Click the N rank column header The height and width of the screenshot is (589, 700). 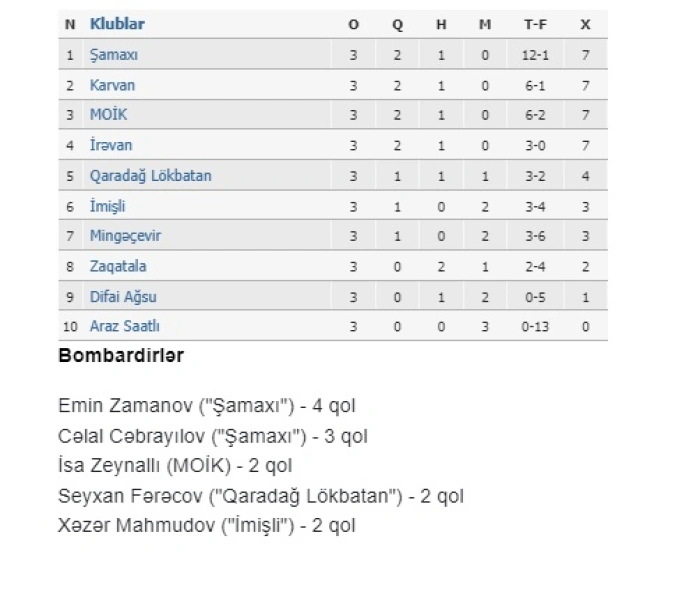[69, 23]
